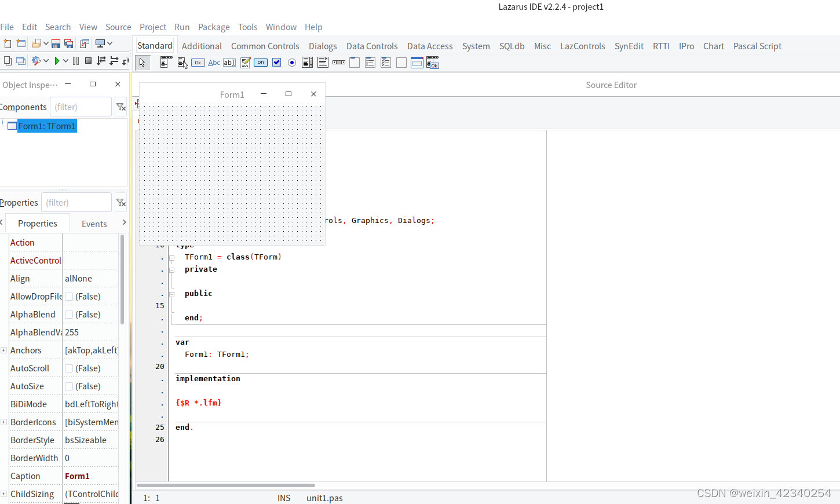Image resolution: width=840 pixels, height=504 pixels.
Task: Select Form1: TForm1 in component tree
Action: click(47, 126)
